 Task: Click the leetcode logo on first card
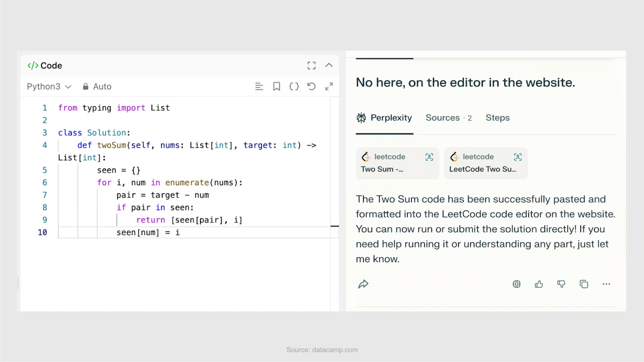[x=366, y=157]
